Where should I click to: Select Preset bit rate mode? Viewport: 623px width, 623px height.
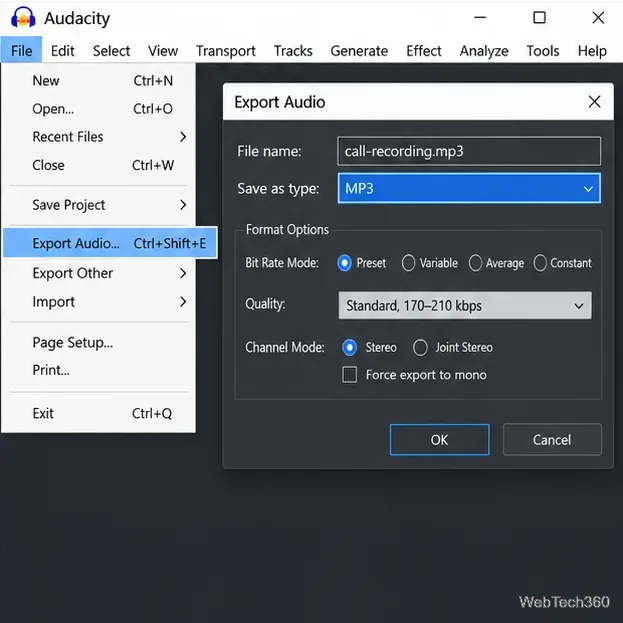tap(344, 263)
